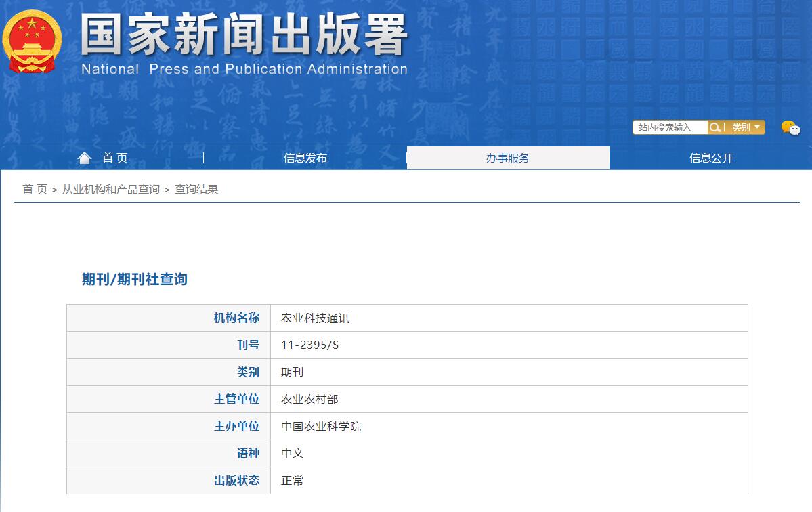The height and width of the screenshot is (512, 812).
Task: Expand the search category selector
Action: 745,127
